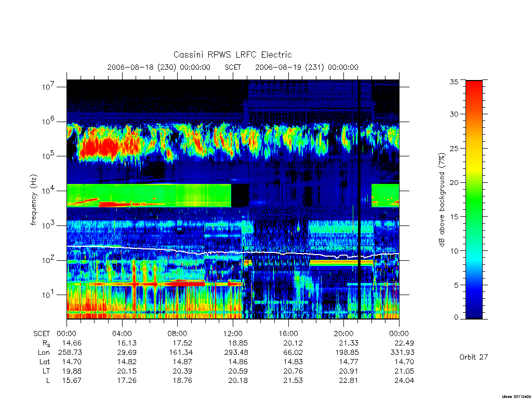Click the SCET axis time '20:00'
532x399 pixels.
pos(344,334)
